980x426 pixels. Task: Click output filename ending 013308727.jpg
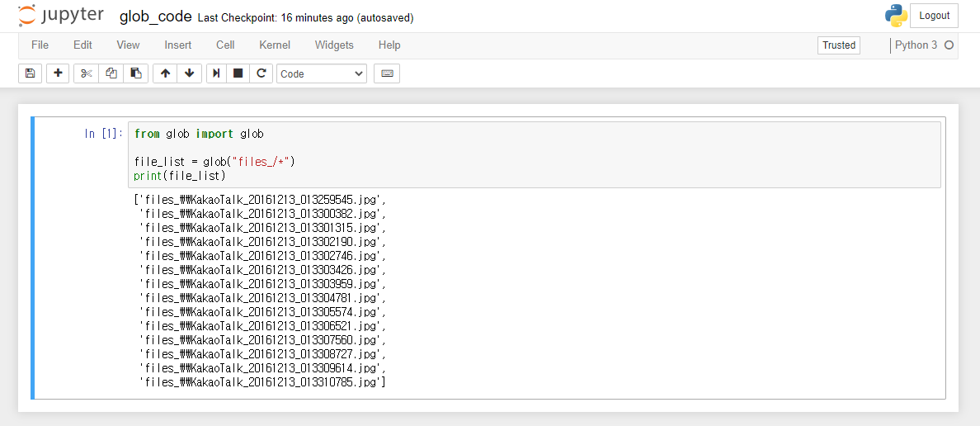click(x=263, y=354)
